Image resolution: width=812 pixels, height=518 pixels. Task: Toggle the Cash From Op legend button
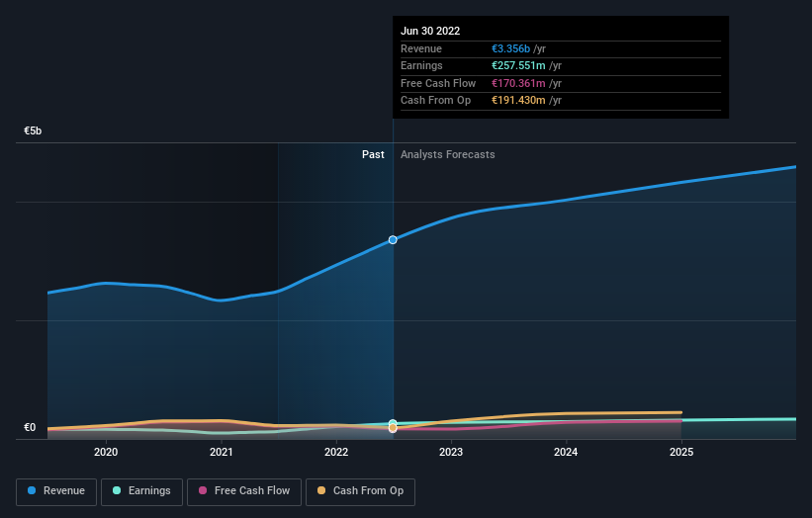pyautogui.click(x=360, y=491)
